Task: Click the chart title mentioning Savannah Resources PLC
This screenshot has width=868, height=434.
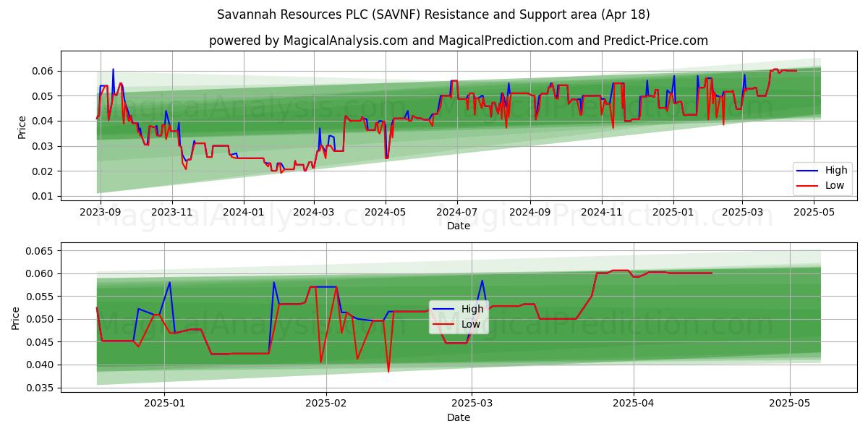Action: coord(433,14)
